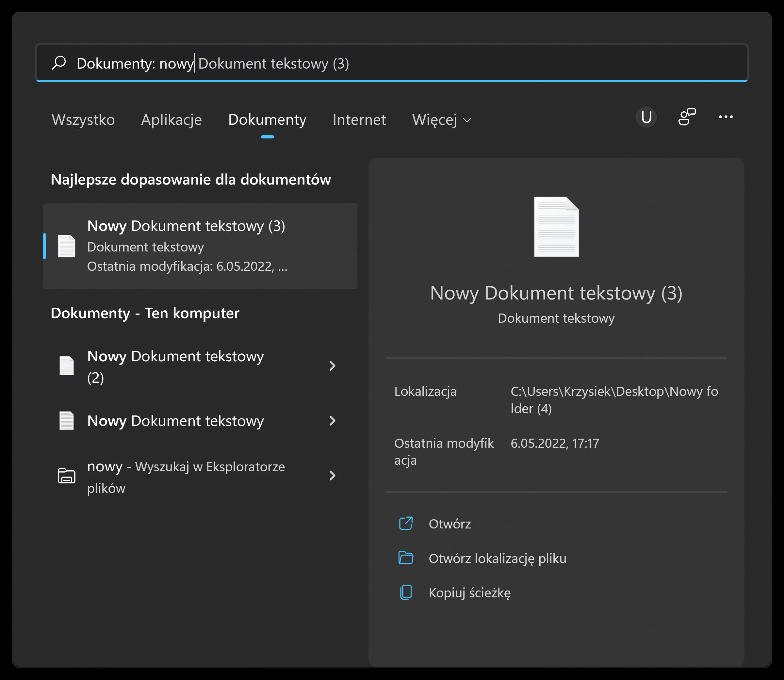Expand the Więcej dropdown
The height and width of the screenshot is (680, 784).
[x=441, y=120]
